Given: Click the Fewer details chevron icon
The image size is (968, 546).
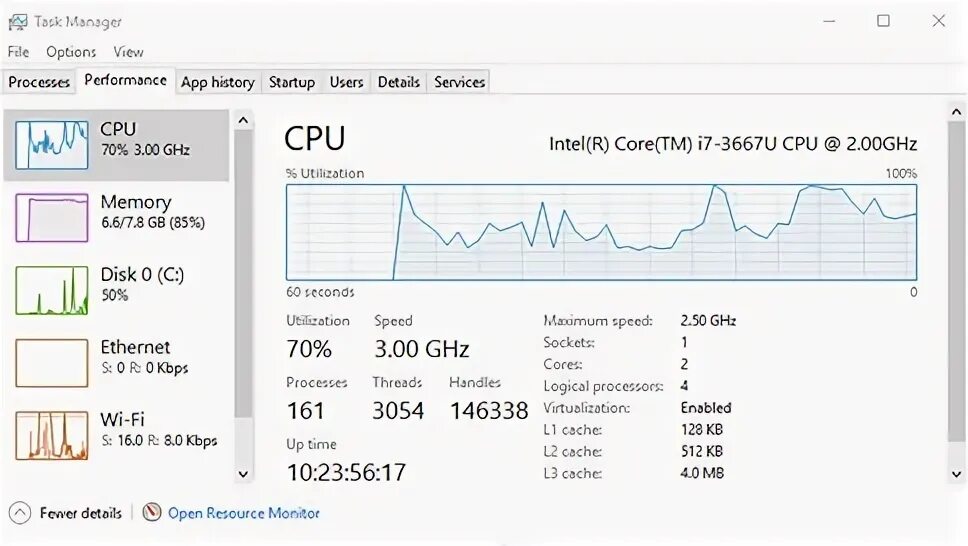Looking at the screenshot, I should pos(20,513).
